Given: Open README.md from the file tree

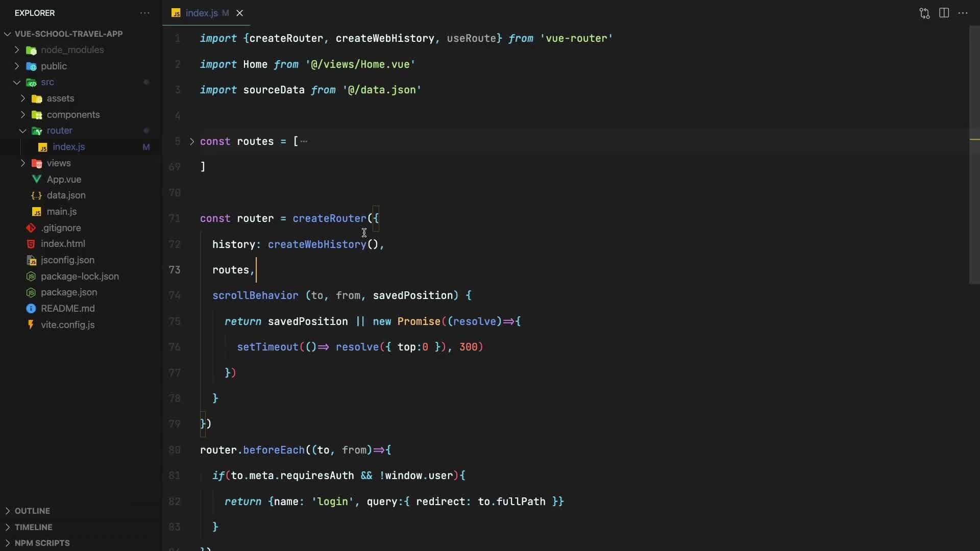Looking at the screenshot, I should pos(67,309).
